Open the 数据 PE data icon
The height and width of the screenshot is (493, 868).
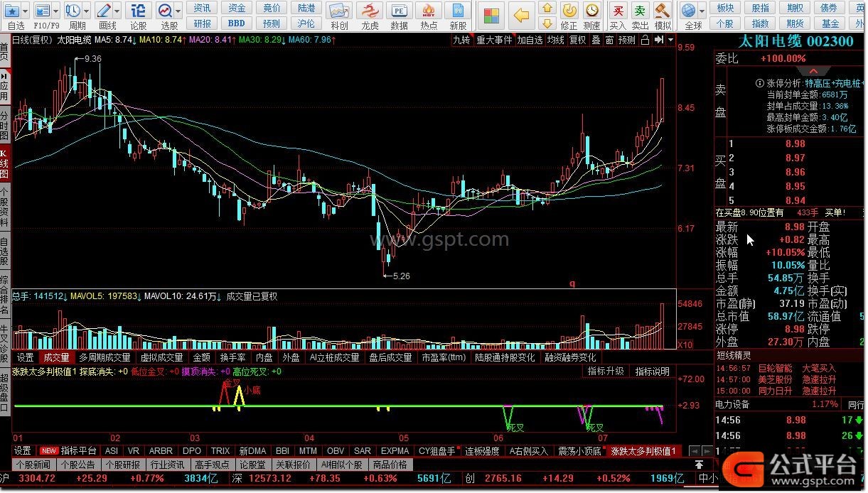(x=399, y=11)
